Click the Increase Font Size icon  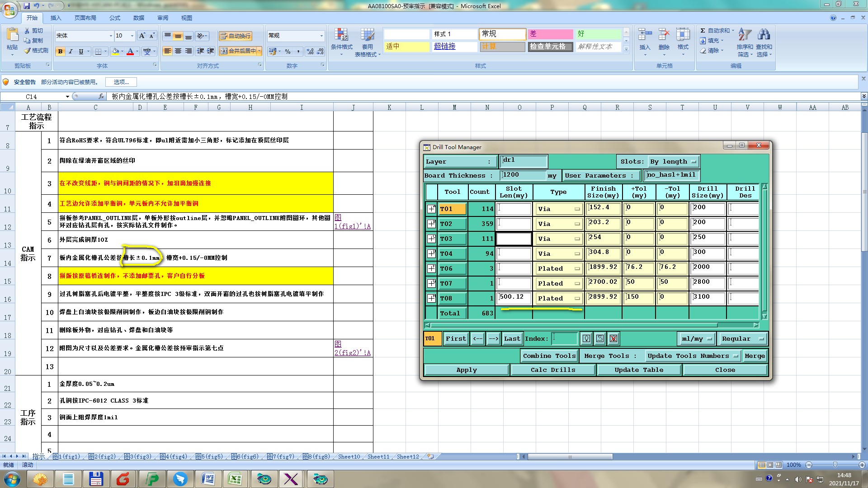(x=142, y=36)
